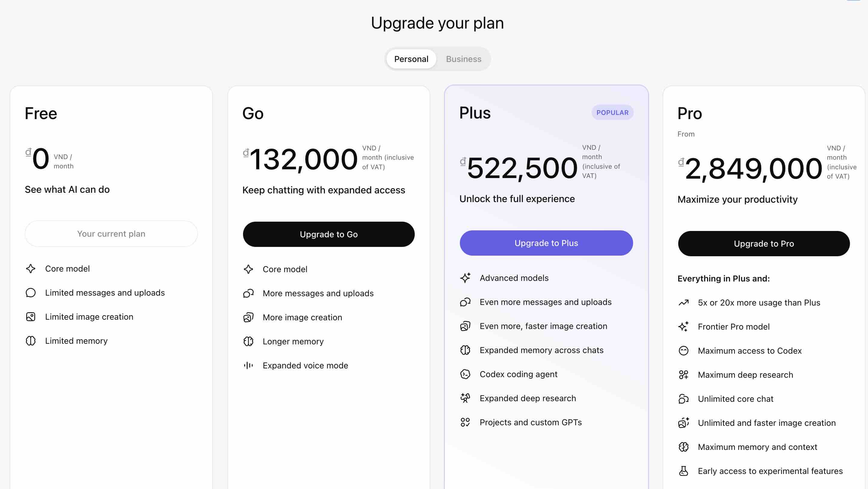868x489 pixels.
Task: Click the Advanced models sparkle icon
Action: [465, 278]
